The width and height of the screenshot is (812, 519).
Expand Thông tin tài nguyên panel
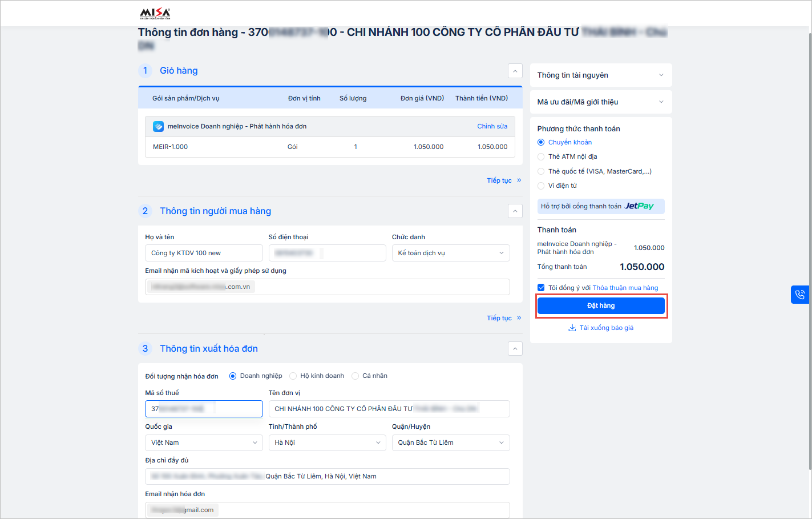[x=601, y=75]
